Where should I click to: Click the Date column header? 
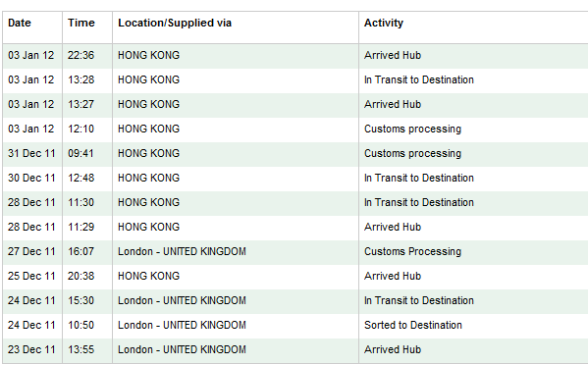(20, 23)
